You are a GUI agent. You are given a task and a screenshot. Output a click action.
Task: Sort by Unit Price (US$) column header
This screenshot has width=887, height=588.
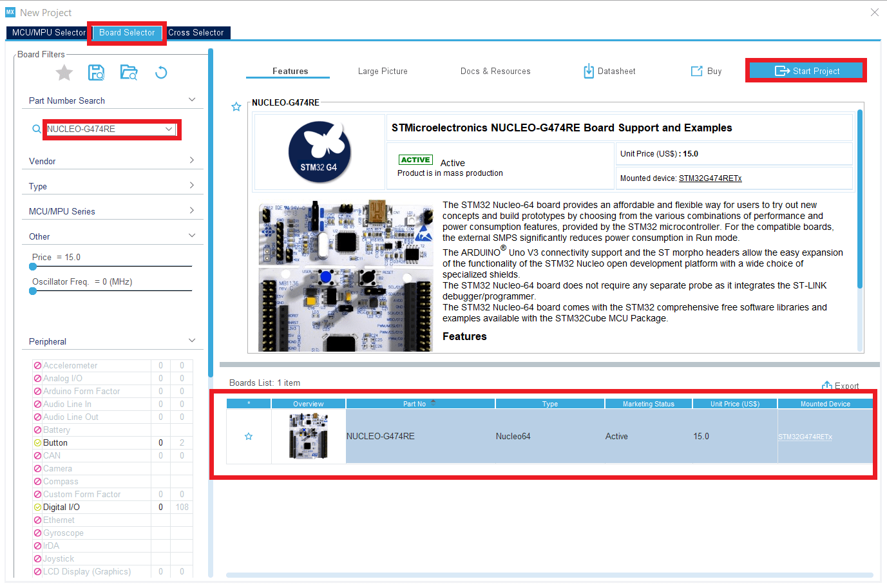pyautogui.click(x=735, y=404)
